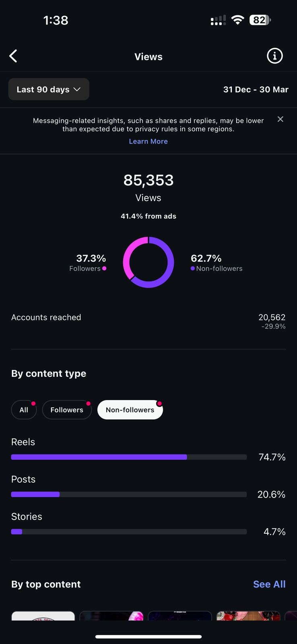Viewport: 297px width, 644px height.
Task: Select the All filter chip
Action: pos(24,410)
